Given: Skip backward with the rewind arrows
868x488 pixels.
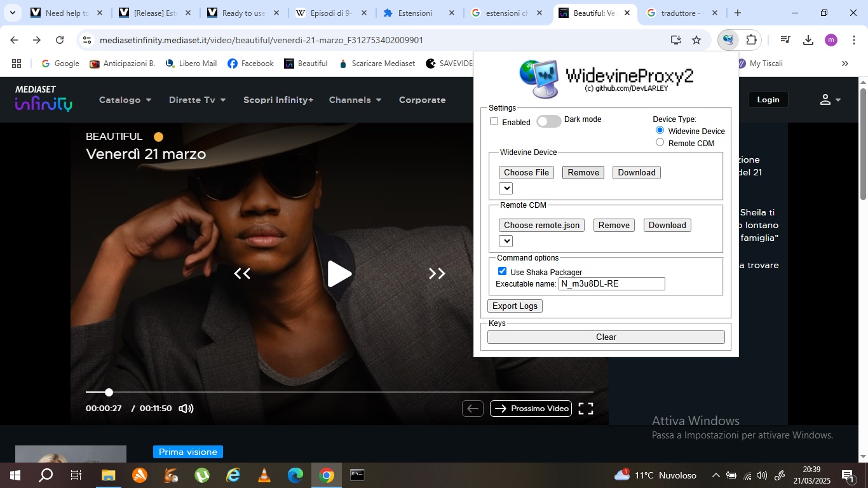Looking at the screenshot, I should (242, 274).
